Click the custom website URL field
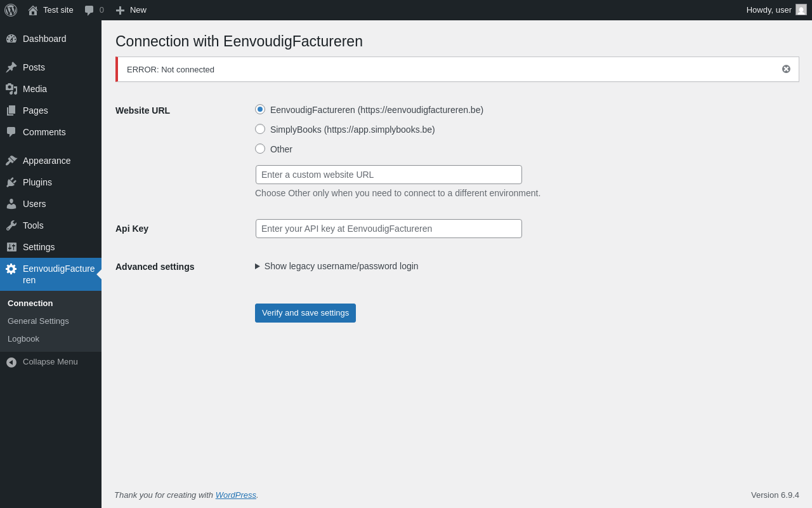 click(388, 175)
